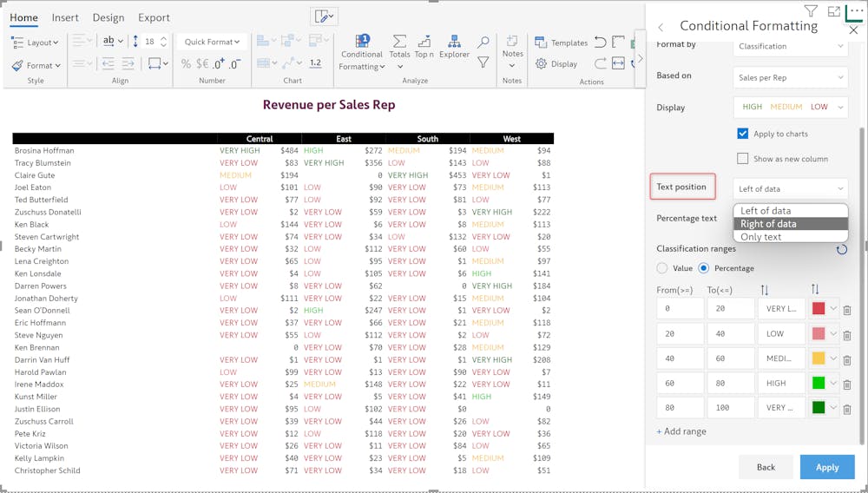
Task: Open the Quick Format dropdown
Action: [213, 42]
